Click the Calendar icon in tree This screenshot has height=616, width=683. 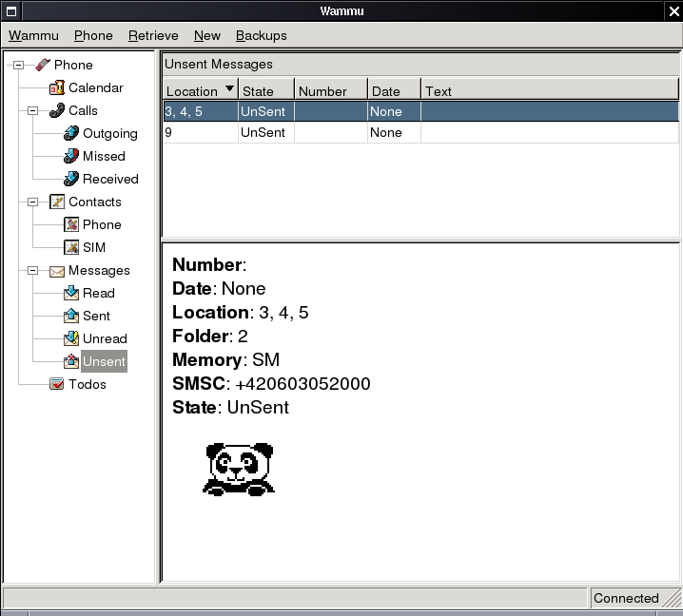57,87
